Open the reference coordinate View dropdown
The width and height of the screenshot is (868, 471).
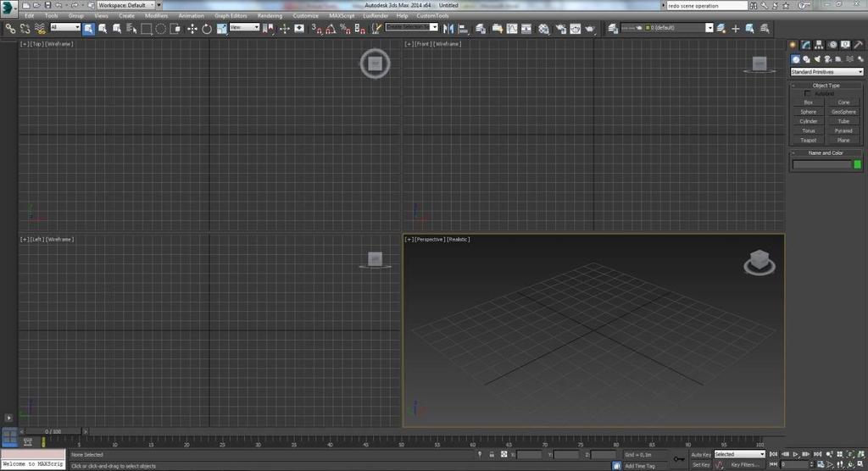coord(244,27)
